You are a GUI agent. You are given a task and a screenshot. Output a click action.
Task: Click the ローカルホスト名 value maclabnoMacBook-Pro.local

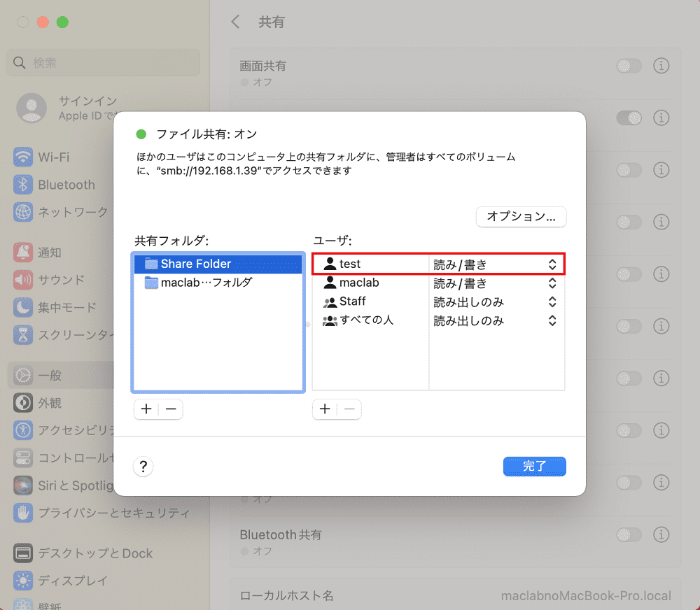tap(586, 596)
